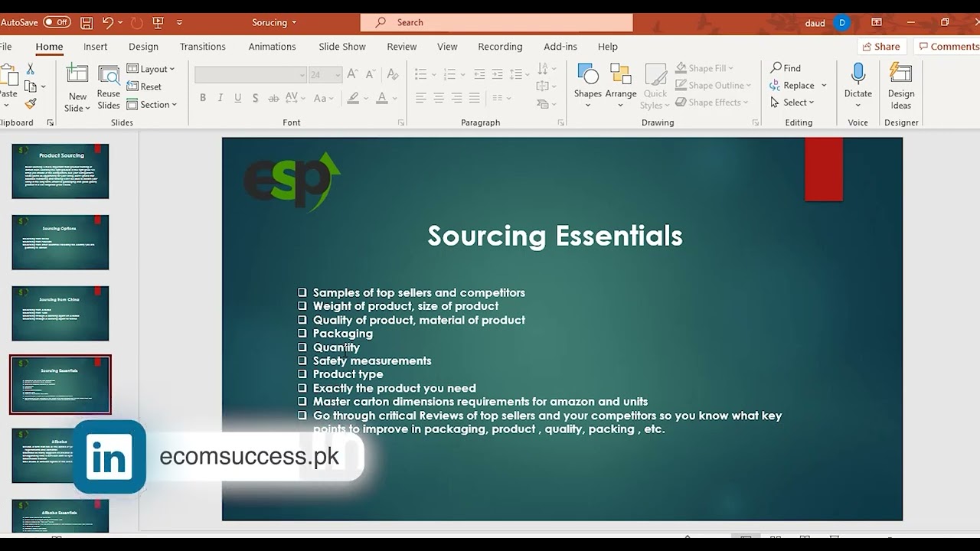Open the Shape Fill dropdown

point(704,68)
